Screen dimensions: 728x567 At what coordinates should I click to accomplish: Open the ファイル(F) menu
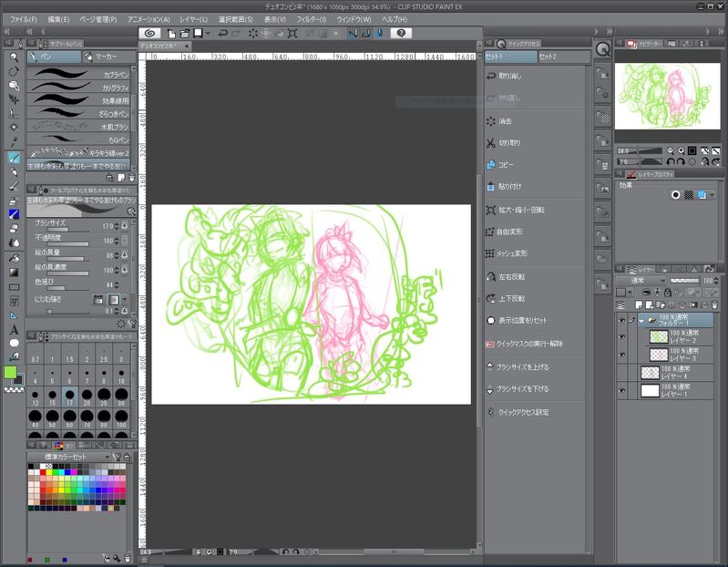(x=23, y=19)
